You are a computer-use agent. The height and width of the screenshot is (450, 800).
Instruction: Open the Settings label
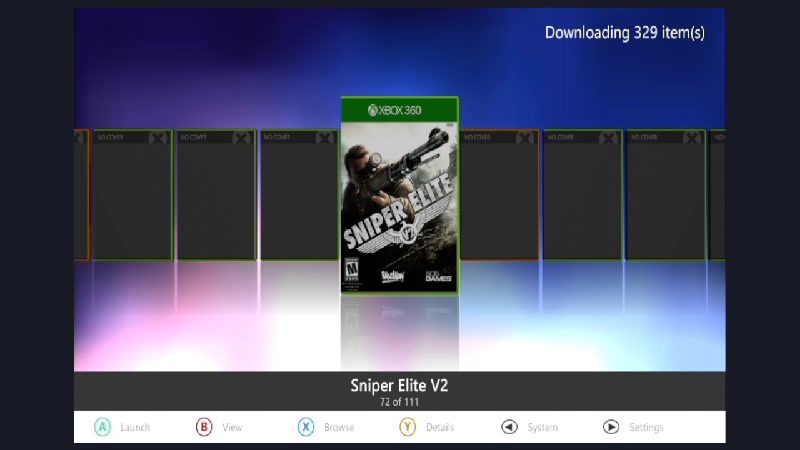(646, 428)
